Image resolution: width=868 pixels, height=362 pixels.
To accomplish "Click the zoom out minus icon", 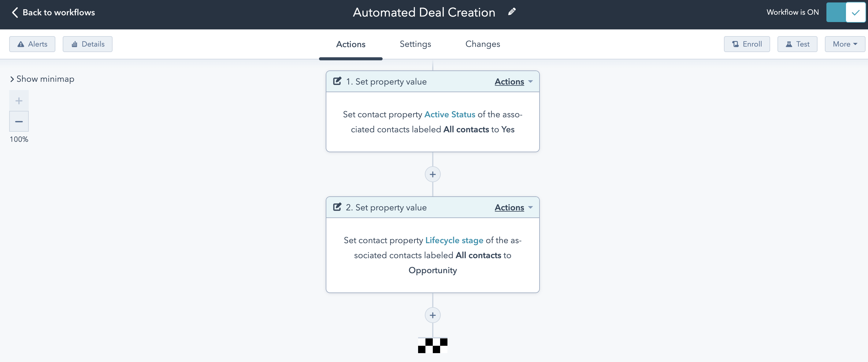I will point(19,121).
